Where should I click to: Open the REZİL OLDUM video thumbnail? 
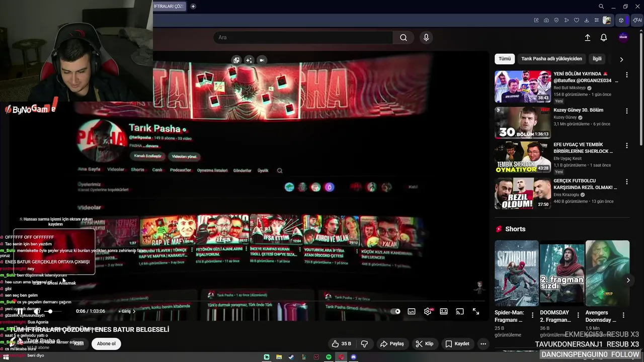pyautogui.click(x=523, y=193)
